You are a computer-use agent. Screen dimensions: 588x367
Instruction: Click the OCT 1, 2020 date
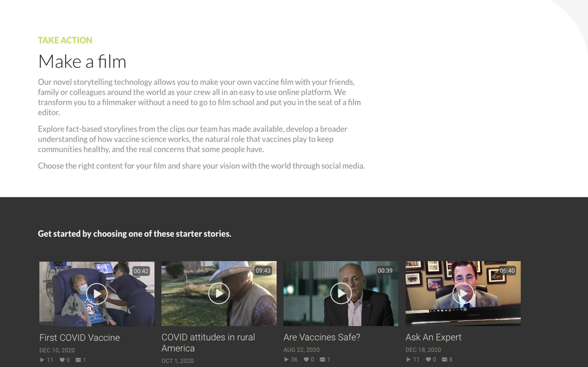(178, 361)
